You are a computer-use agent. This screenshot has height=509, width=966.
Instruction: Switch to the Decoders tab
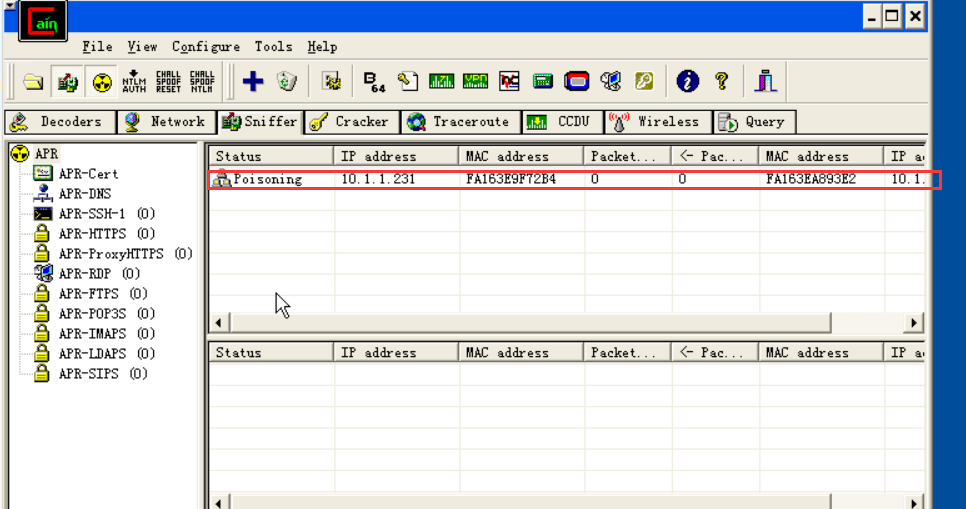(60, 122)
